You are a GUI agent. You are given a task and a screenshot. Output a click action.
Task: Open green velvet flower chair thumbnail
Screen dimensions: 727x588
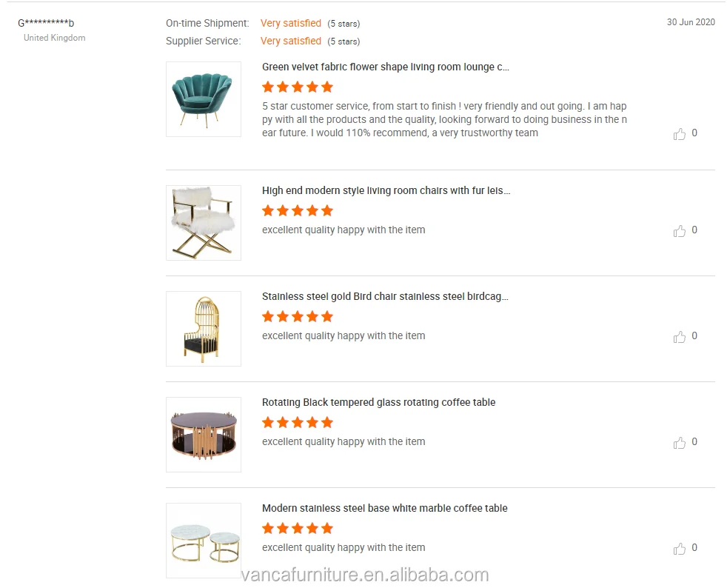[204, 99]
